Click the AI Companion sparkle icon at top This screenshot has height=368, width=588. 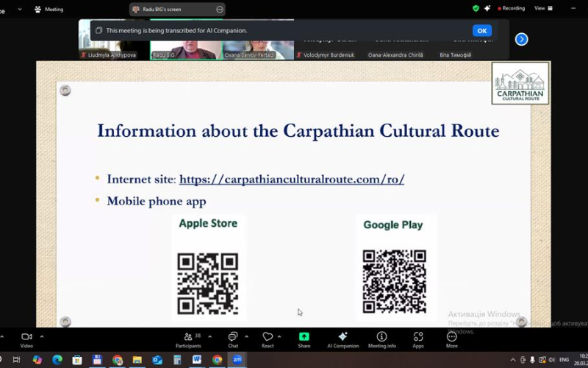click(487, 8)
